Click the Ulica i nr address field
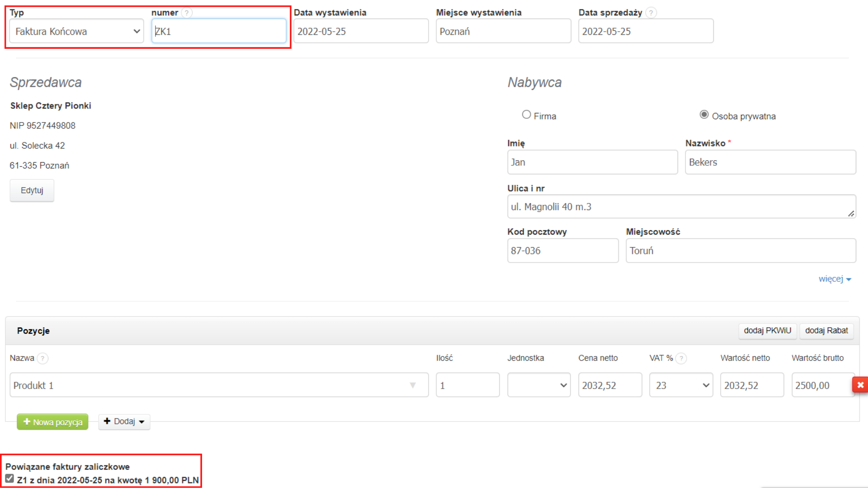The width and height of the screenshot is (868, 488). (681, 206)
